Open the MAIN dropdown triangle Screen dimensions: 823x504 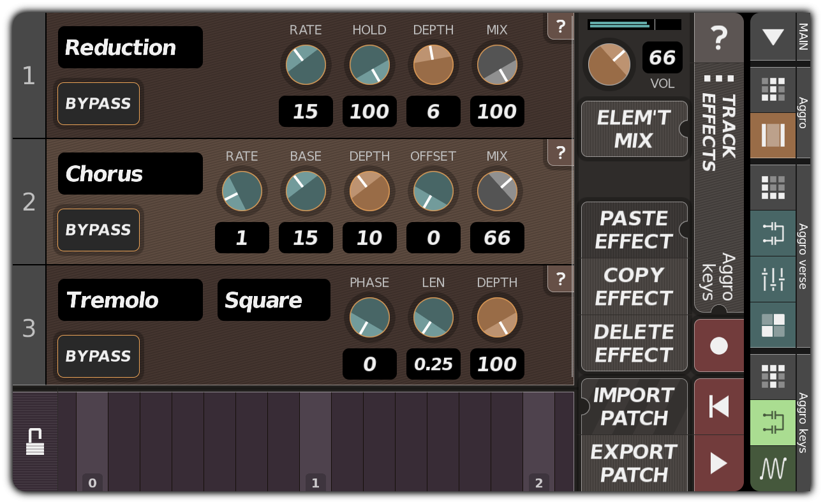point(773,38)
